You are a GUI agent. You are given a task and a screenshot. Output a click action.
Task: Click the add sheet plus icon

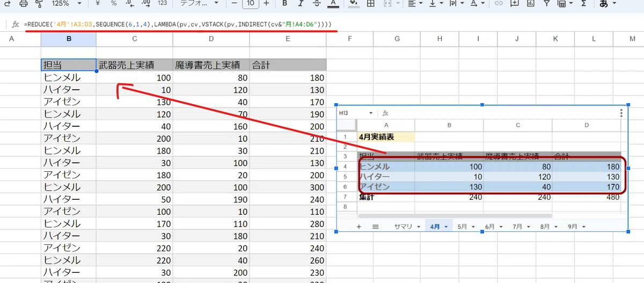[358, 227]
